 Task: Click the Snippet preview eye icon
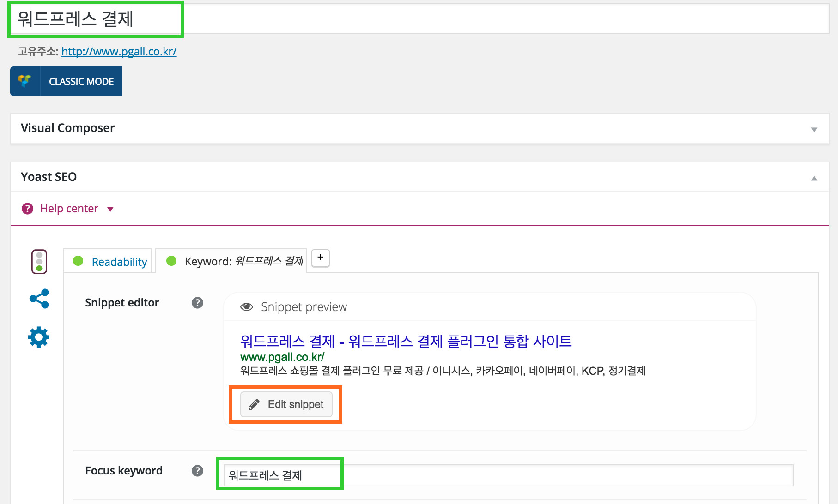(x=247, y=307)
